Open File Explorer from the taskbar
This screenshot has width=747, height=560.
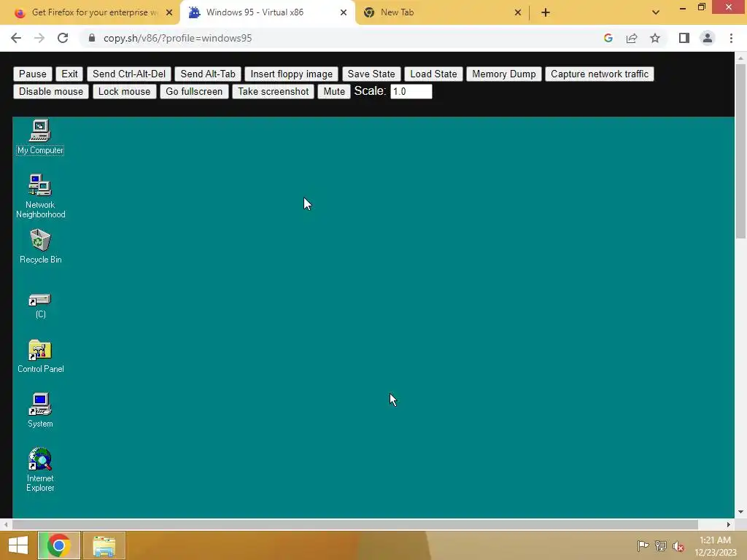(104, 545)
